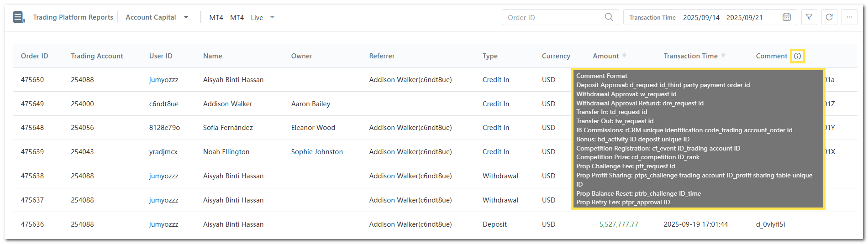Sort by the Amount column arrows
The height and width of the screenshot is (244, 868).
[624, 56]
